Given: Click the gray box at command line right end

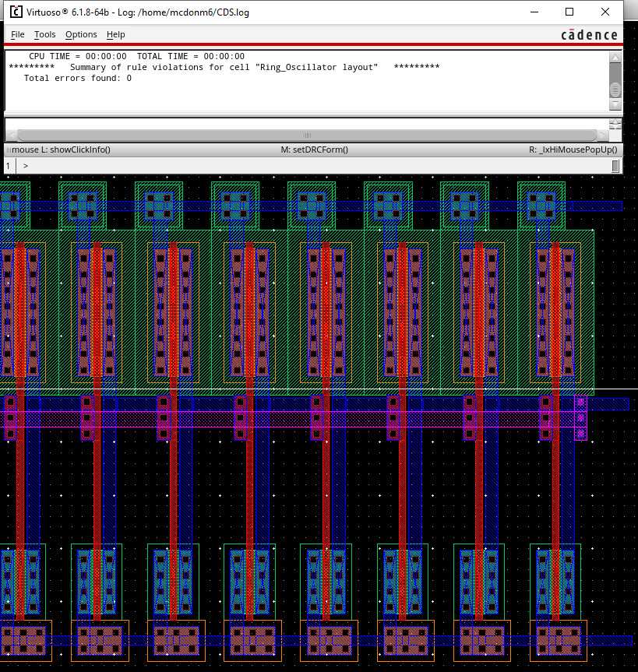Looking at the screenshot, I should pyautogui.click(x=615, y=166).
